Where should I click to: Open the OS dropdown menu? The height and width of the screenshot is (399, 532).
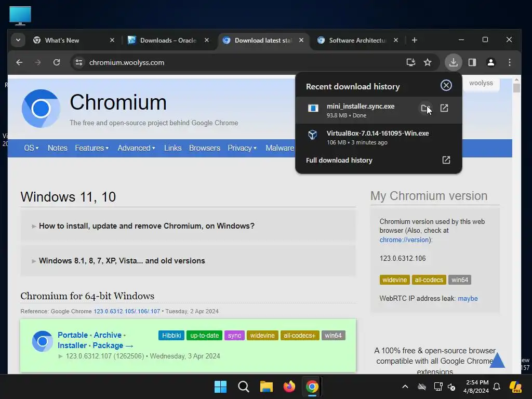tap(31, 148)
